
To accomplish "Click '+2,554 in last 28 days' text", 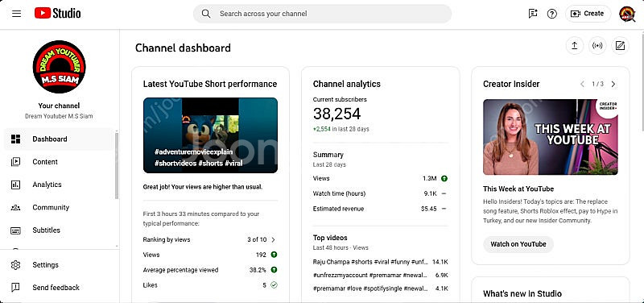I will (341, 129).
